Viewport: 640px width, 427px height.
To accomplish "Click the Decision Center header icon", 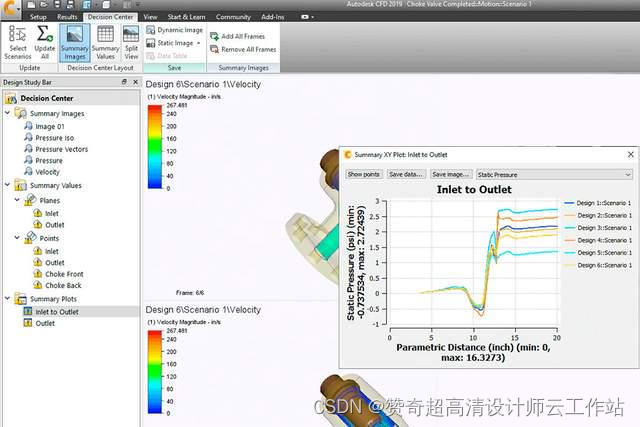I will coord(10,98).
